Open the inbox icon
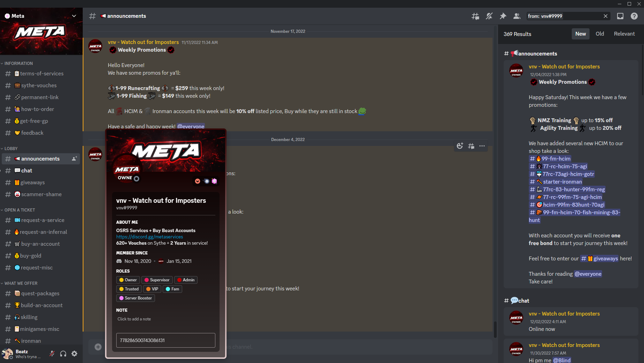 [620, 16]
